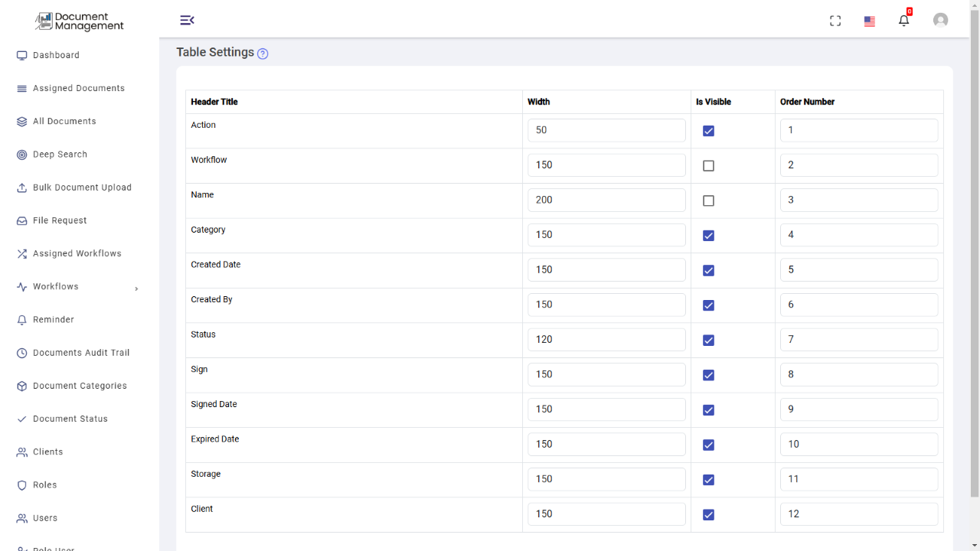
Task: Enable visibility for the Workflow column
Action: tap(708, 165)
